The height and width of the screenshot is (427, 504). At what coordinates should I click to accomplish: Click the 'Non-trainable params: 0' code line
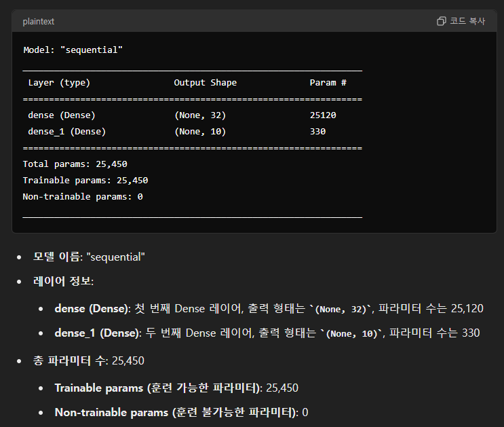[x=83, y=197]
